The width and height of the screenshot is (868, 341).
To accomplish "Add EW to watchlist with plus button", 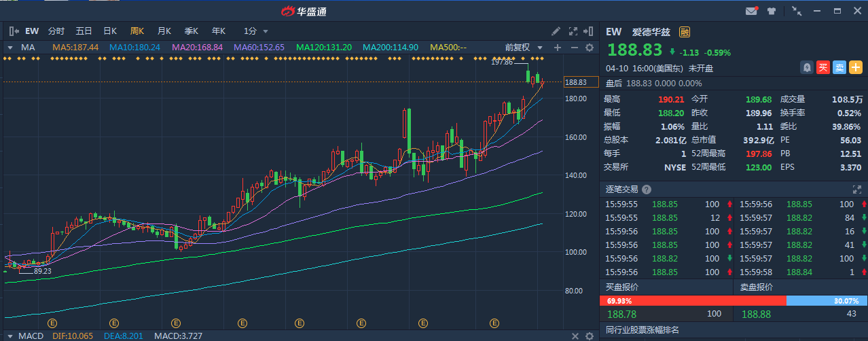I will (856, 67).
